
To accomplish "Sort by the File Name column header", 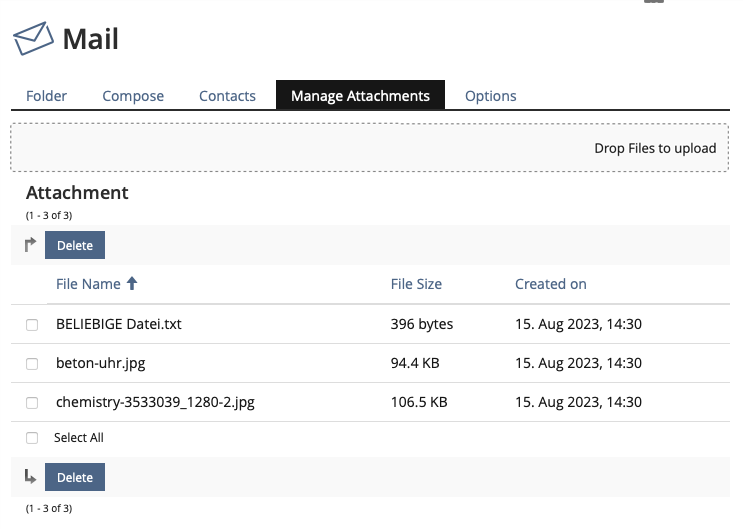I will point(88,284).
